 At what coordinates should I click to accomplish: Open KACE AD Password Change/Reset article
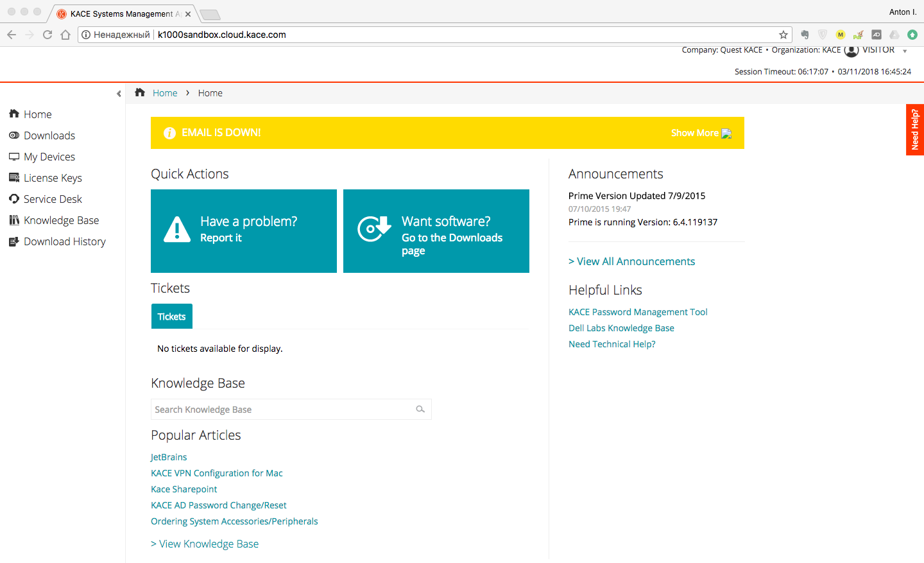point(219,505)
